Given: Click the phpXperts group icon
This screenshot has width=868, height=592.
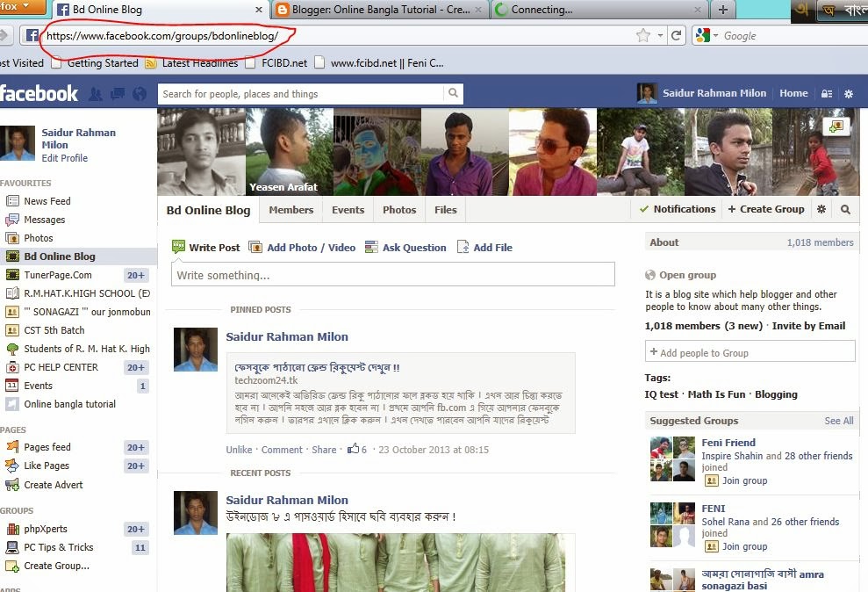Looking at the screenshot, I should 12,529.
